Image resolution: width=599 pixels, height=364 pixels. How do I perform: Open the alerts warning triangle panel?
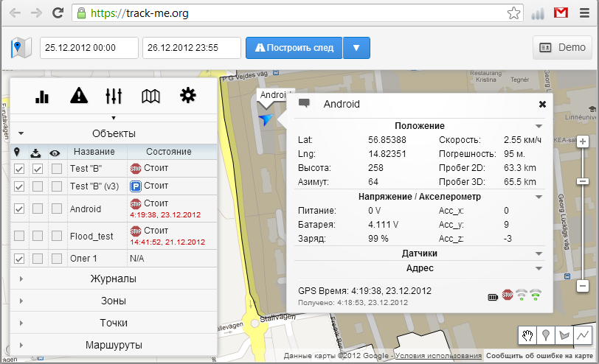tap(79, 96)
